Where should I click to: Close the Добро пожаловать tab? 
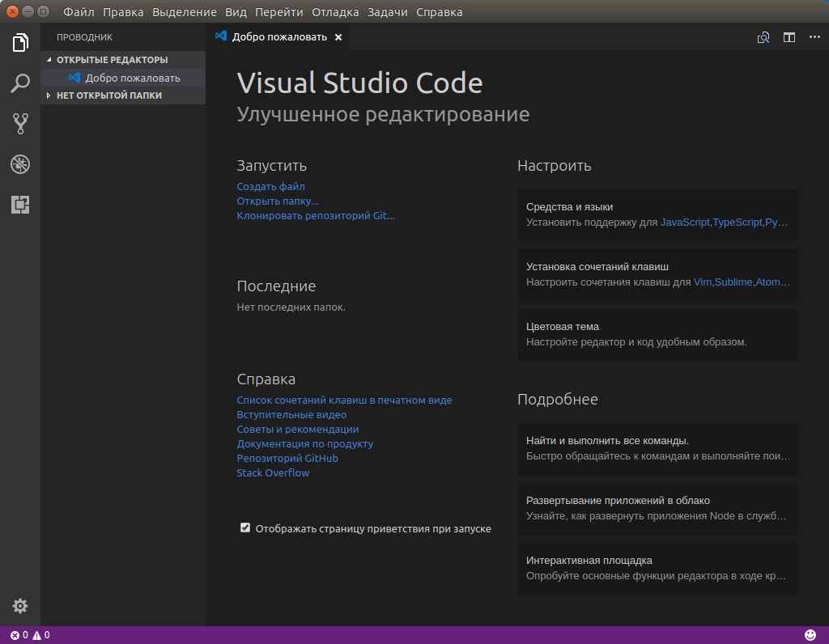[338, 37]
